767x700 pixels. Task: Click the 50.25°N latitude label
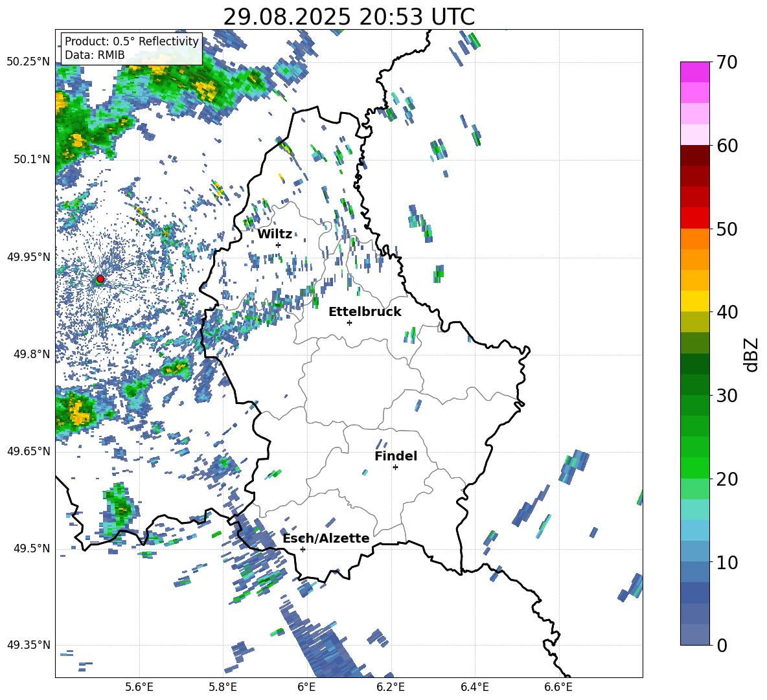(x=29, y=62)
